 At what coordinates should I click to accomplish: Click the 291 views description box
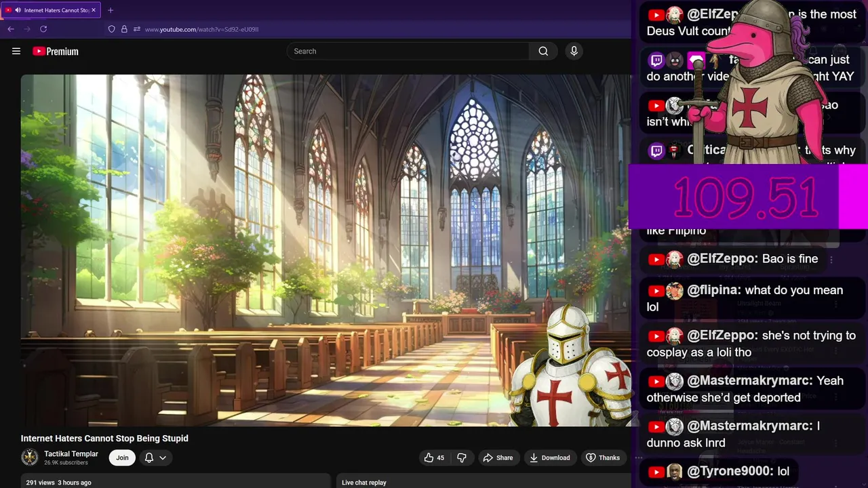pyautogui.click(x=175, y=481)
